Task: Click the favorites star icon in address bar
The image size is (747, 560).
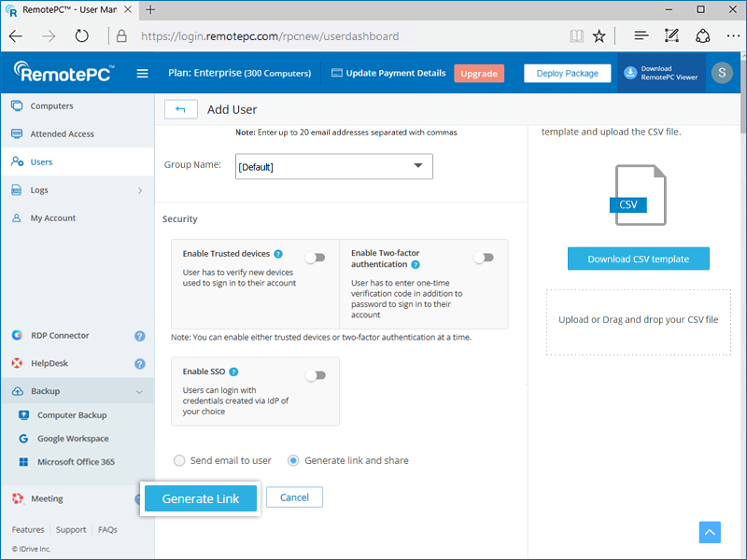Action: [x=599, y=36]
